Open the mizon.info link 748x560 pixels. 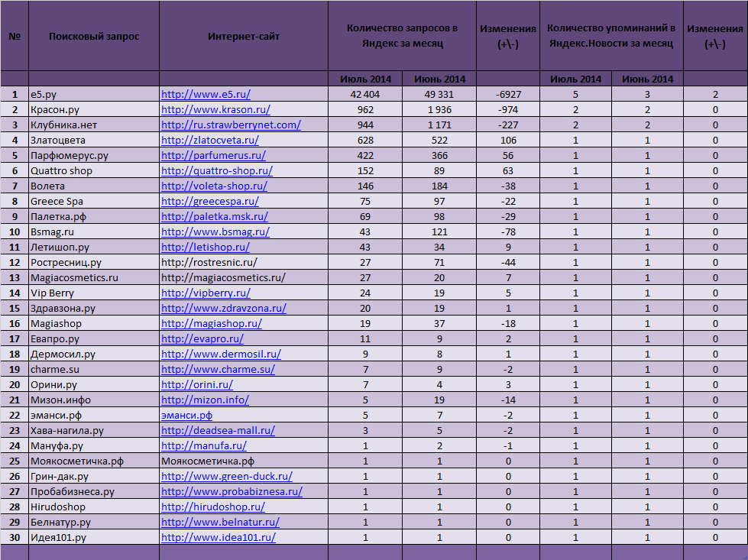click(x=205, y=400)
